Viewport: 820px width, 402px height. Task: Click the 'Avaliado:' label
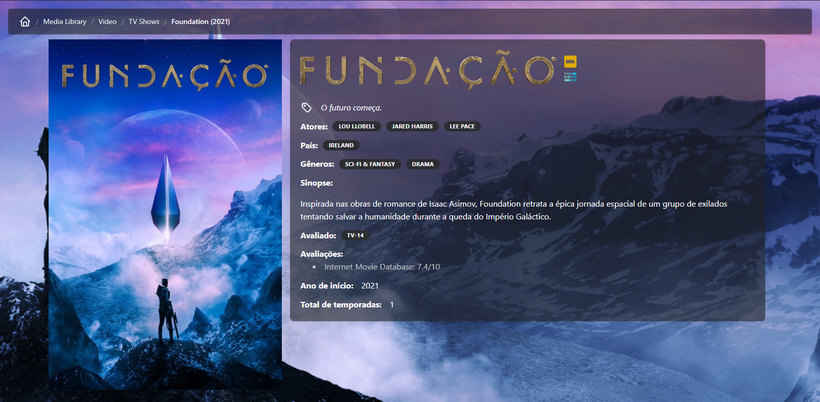318,236
